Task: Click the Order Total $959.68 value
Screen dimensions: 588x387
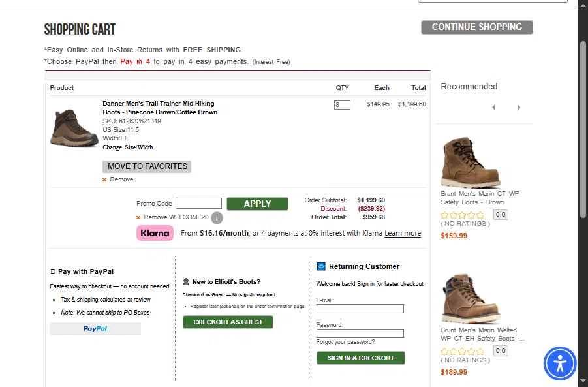Action: click(373, 217)
